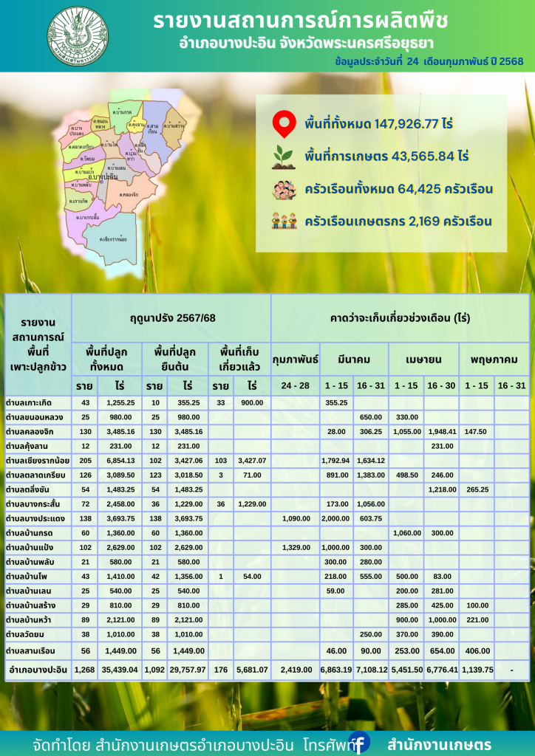Click the seedling icon beside agricultural area
This screenshot has width=535, height=756.
point(284,157)
